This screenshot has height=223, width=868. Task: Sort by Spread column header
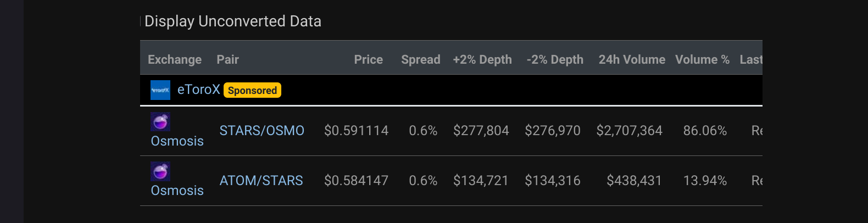pos(420,59)
